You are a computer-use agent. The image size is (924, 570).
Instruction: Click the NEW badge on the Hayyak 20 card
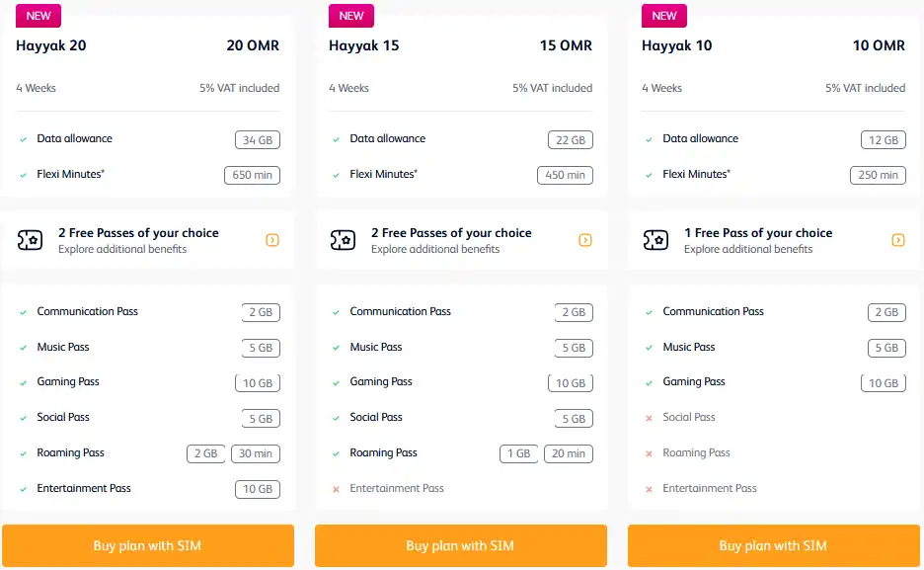[38, 16]
